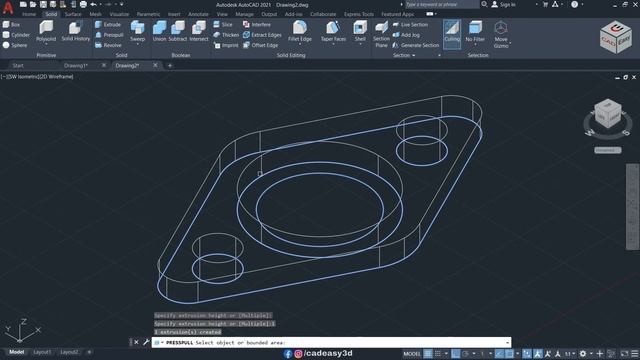Run the Interfere command

(x=257, y=24)
